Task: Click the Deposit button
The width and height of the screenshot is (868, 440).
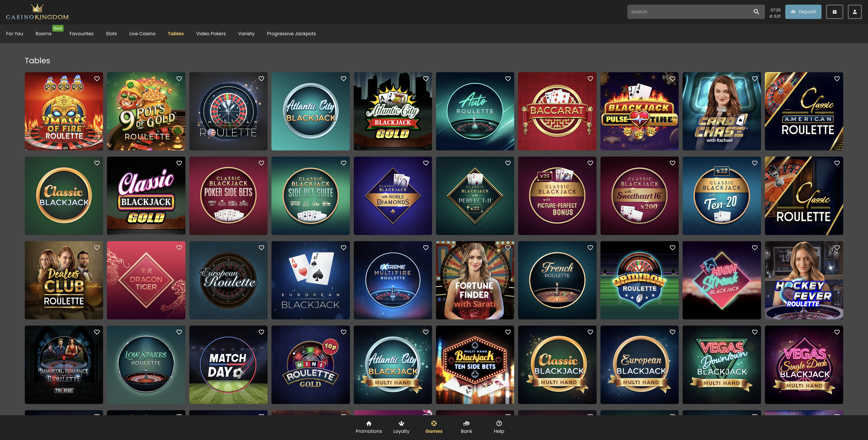Action: [x=803, y=12]
